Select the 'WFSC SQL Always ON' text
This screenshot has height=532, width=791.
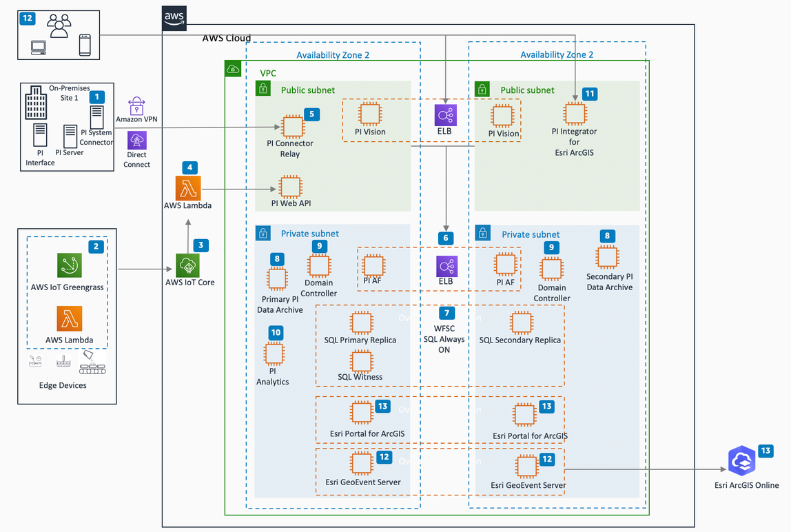444,339
